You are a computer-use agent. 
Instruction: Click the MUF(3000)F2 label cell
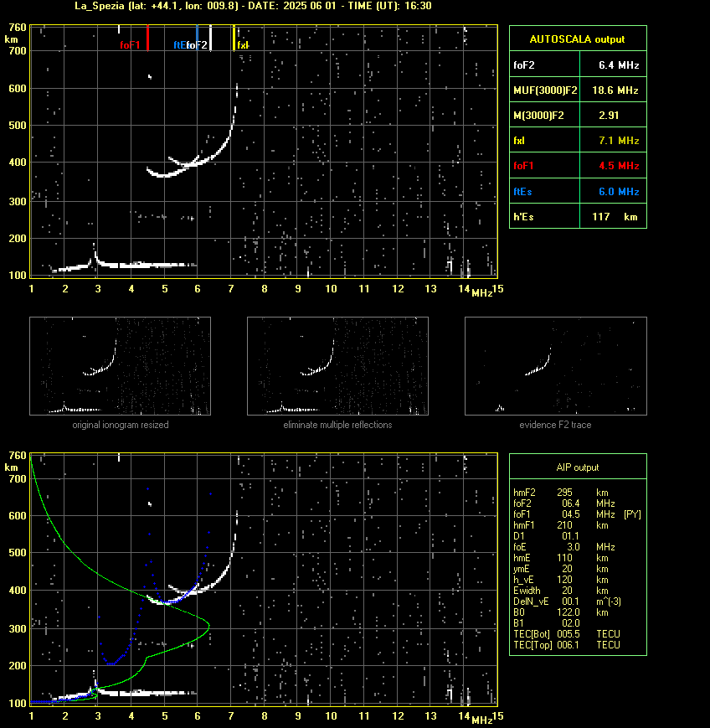pyautogui.click(x=545, y=90)
